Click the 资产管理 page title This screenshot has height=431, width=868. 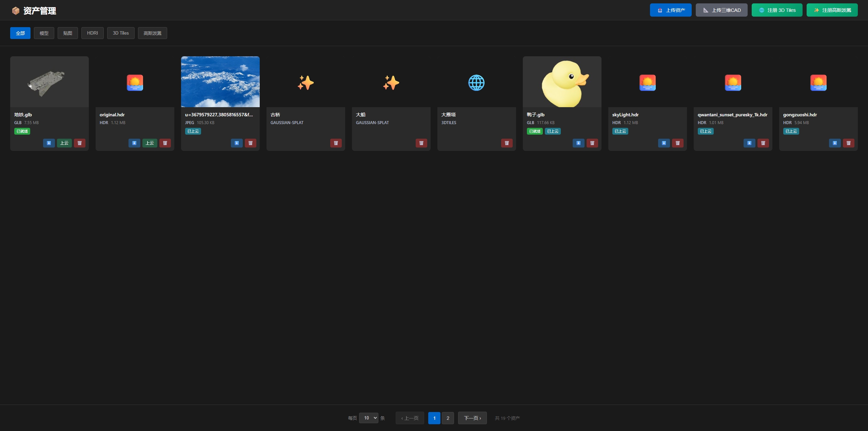click(40, 11)
